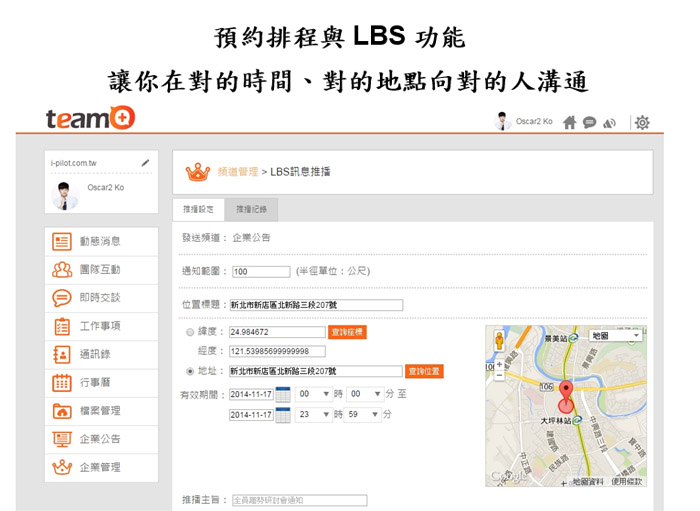Open 企業公告 announcement icon
The height and width of the screenshot is (511, 700).
(x=62, y=439)
